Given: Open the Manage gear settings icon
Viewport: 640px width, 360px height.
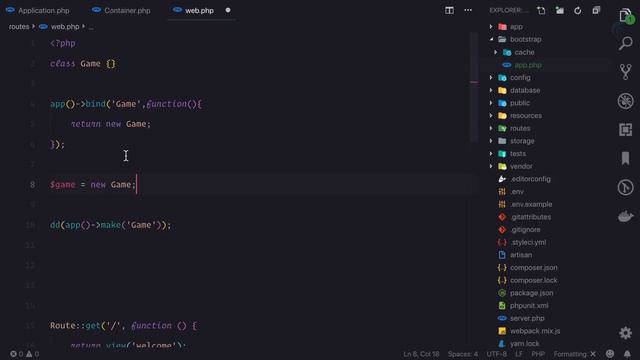Looking at the screenshot, I should [625, 333].
